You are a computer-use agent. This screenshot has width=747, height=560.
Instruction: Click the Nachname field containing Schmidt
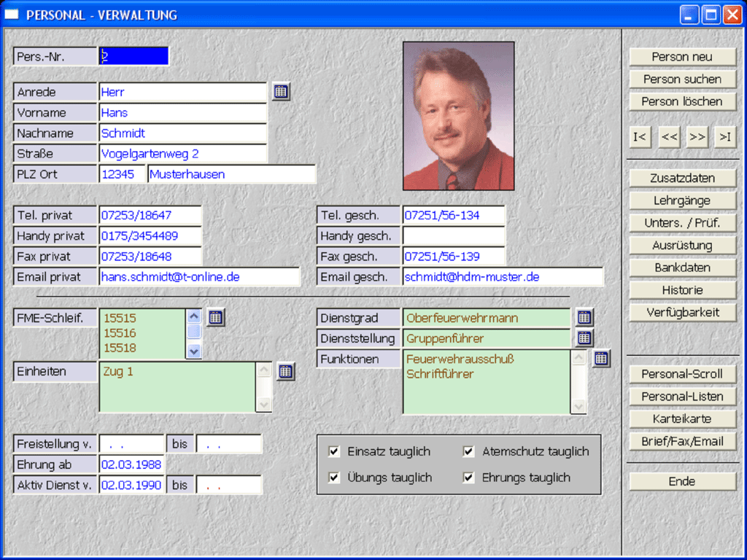point(183,133)
